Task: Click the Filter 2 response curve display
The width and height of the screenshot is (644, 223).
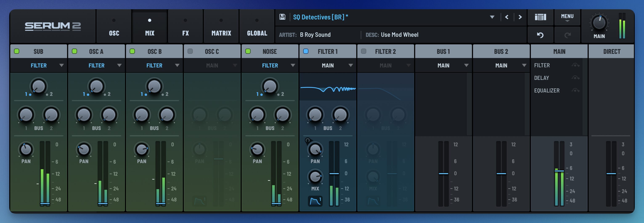Action: 386,87
